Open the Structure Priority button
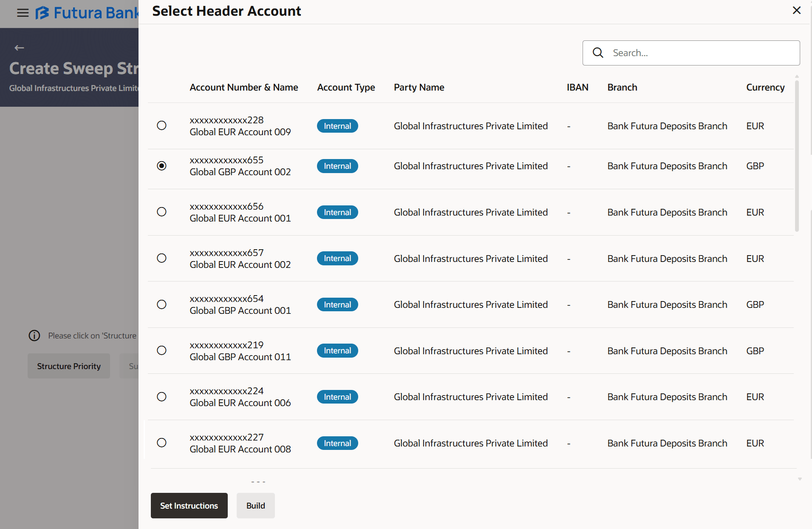 tap(69, 366)
